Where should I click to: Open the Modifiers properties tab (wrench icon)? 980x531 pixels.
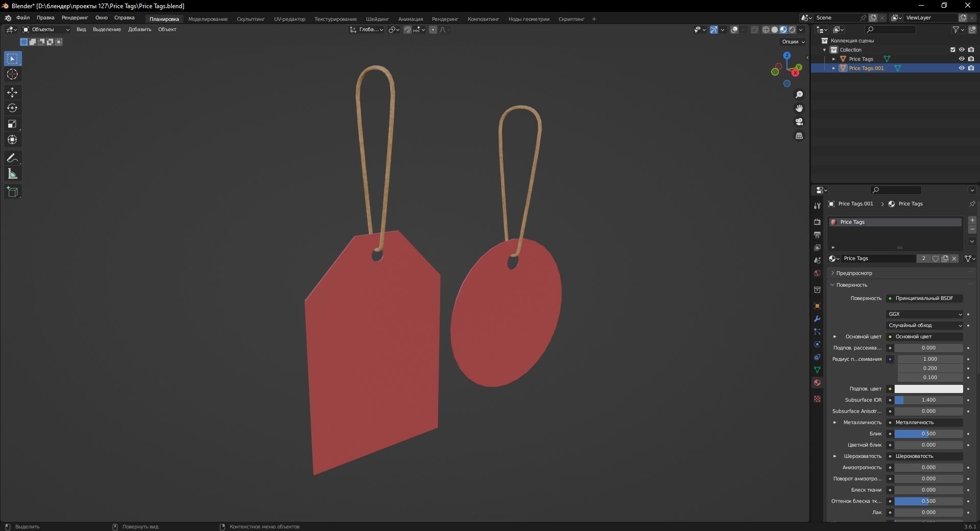pyautogui.click(x=817, y=318)
